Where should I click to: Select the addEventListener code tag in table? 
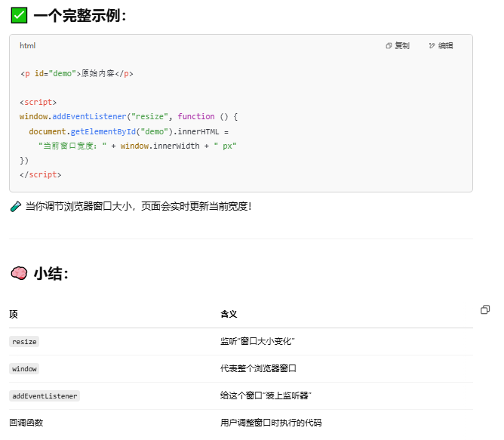point(45,396)
